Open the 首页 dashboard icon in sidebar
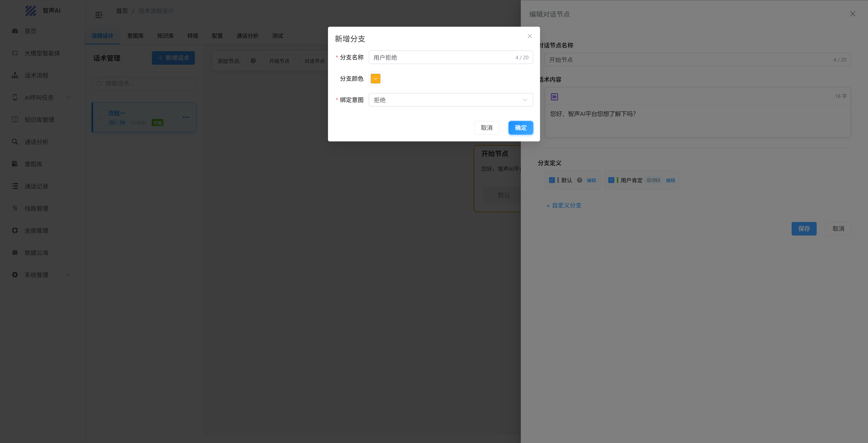868x443 pixels. click(15, 31)
